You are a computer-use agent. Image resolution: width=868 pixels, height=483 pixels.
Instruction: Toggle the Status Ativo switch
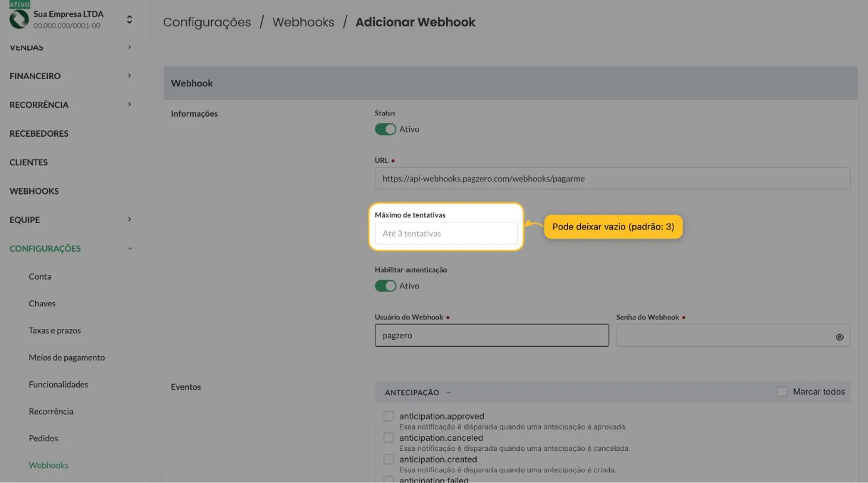[386, 129]
